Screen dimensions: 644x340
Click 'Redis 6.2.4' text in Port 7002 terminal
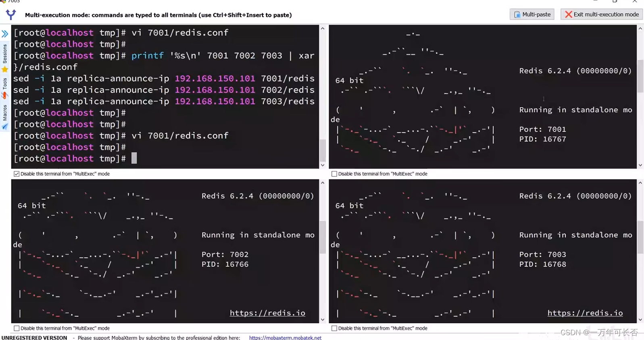227,196
